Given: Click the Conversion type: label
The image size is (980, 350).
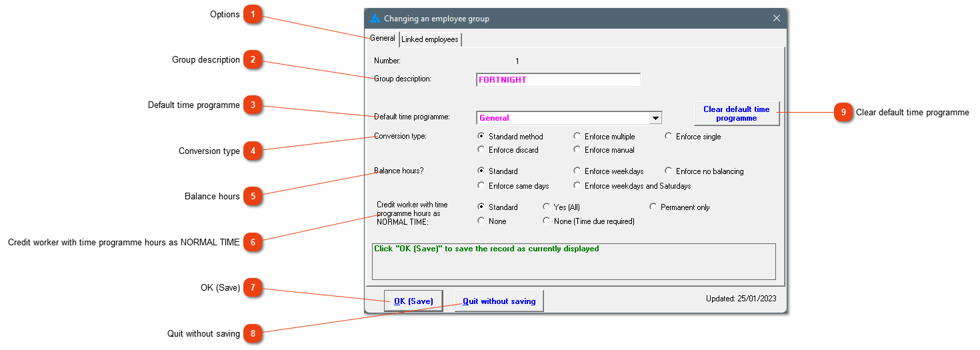Looking at the screenshot, I should 400,136.
